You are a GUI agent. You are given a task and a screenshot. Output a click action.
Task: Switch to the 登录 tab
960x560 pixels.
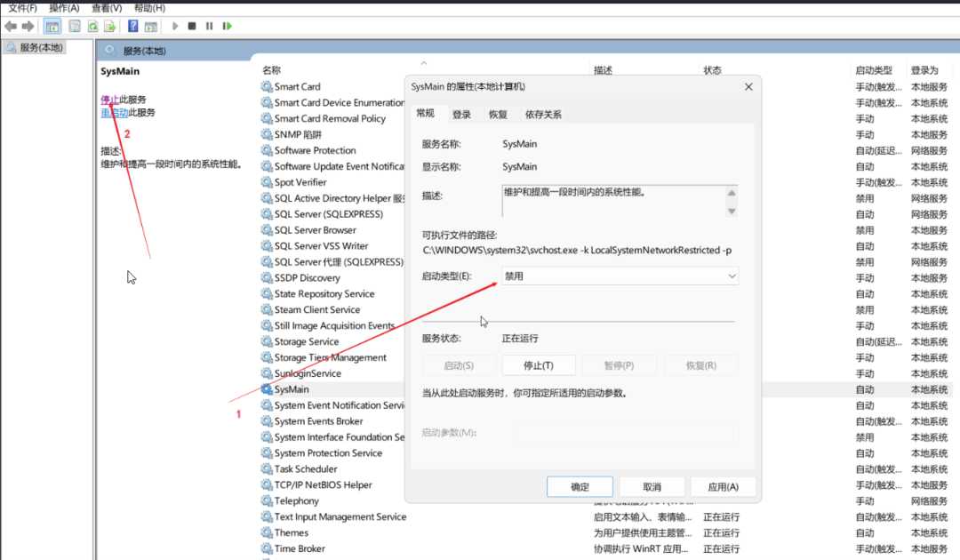461,115
